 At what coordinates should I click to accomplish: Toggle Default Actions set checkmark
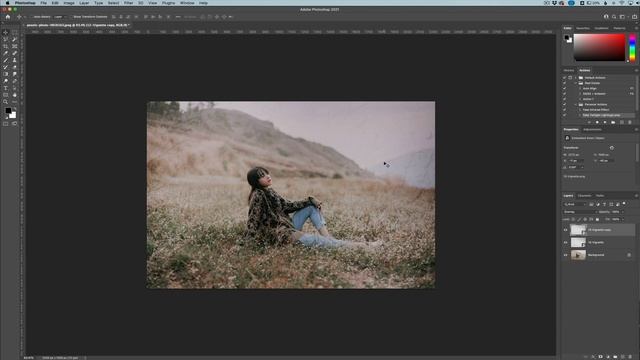point(564,78)
